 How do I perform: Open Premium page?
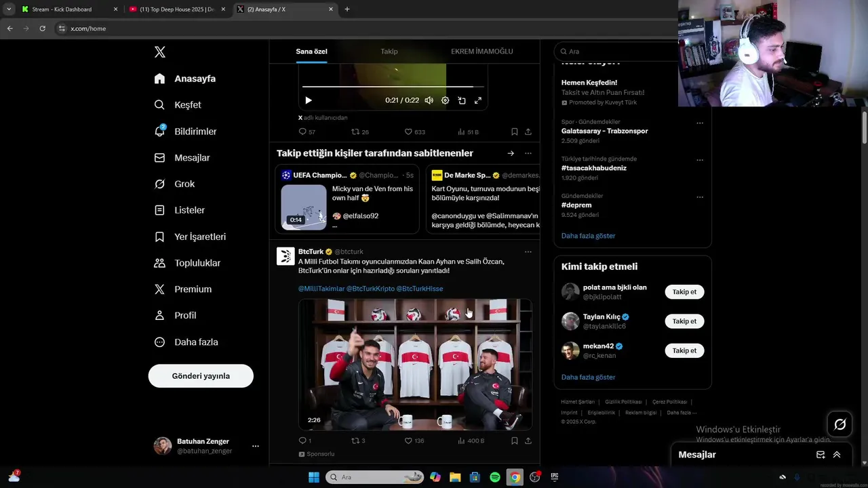click(x=183, y=289)
